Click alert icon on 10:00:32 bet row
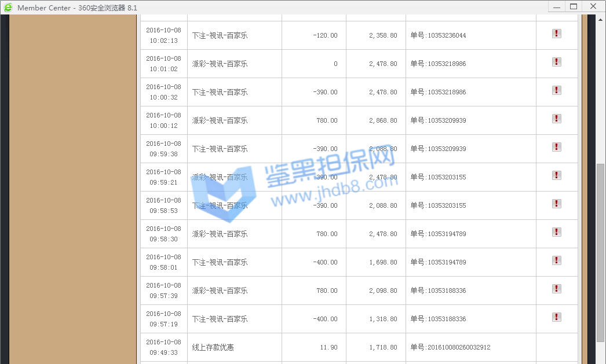This screenshot has width=606, height=364. [556, 90]
